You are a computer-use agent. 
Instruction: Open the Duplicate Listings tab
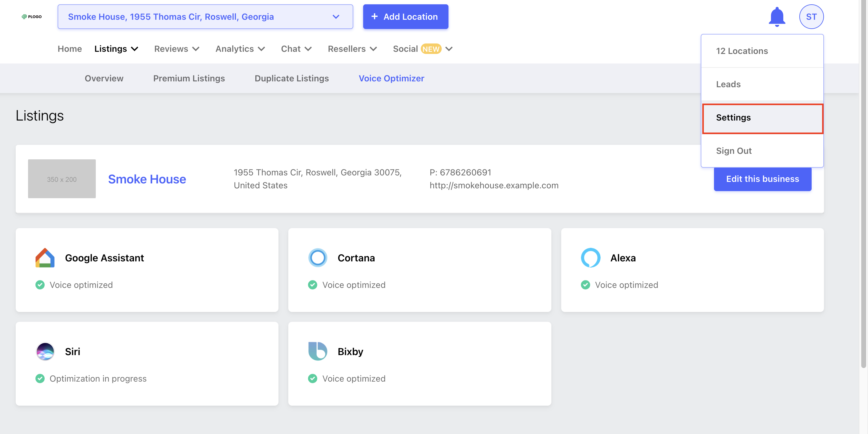point(291,78)
